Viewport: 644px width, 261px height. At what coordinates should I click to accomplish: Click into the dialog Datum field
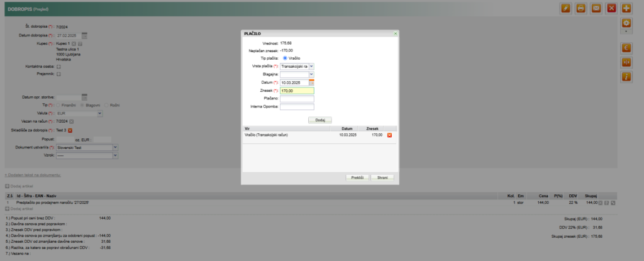[294, 82]
